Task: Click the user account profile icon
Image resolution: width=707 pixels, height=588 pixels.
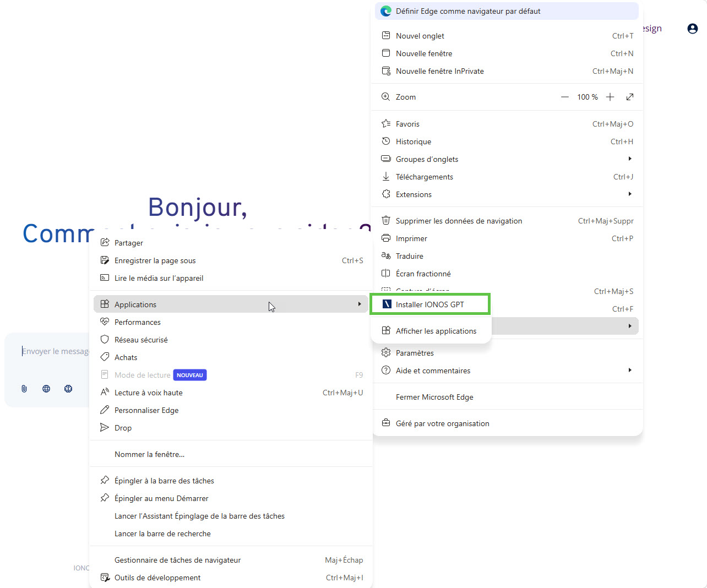Action: point(693,29)
